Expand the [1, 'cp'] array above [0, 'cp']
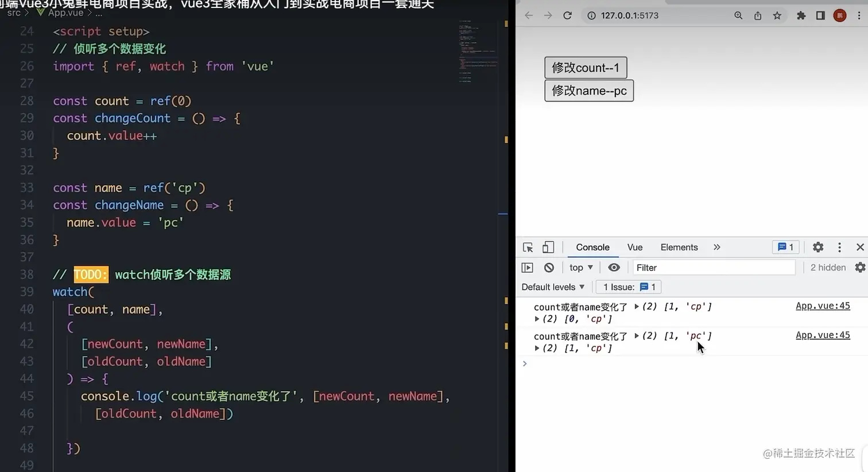This screenshot has height=472, width=868. (637, 307)
